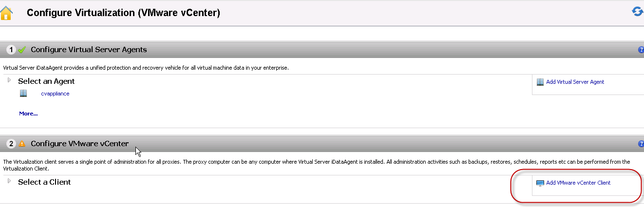This screenshot has height=210, width=644.
Task: Open help for Configure VMware vCenter section
Action: 641,144
